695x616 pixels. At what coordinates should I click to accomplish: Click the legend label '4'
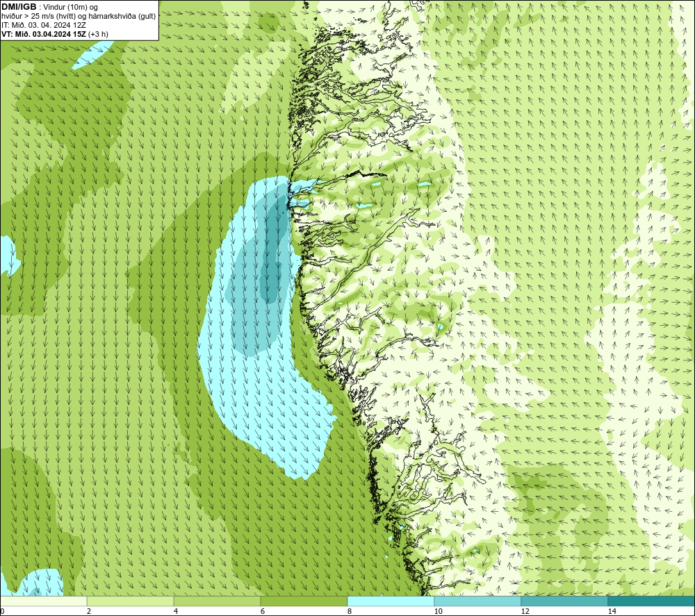point(176,611)
